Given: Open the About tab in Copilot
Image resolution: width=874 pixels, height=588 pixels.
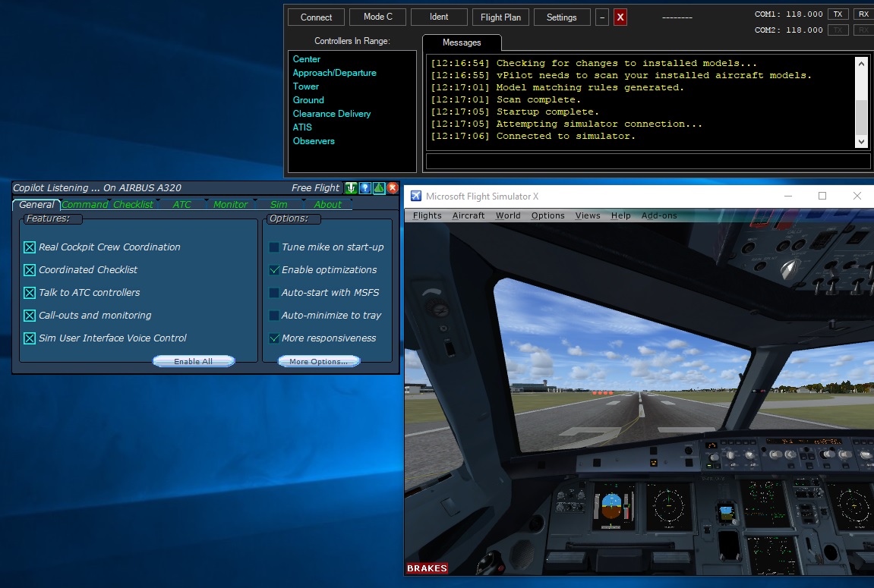Looking at the screenshot, I should point(328,204).
